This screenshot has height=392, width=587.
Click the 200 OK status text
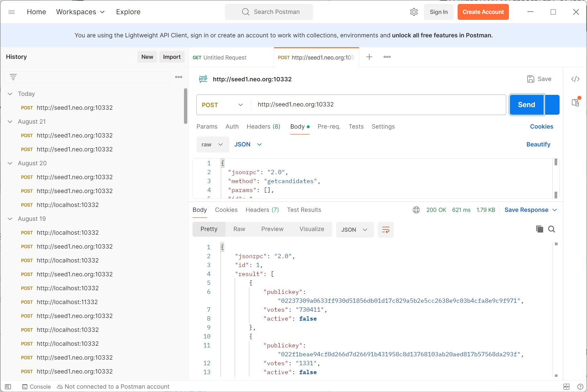436,210
